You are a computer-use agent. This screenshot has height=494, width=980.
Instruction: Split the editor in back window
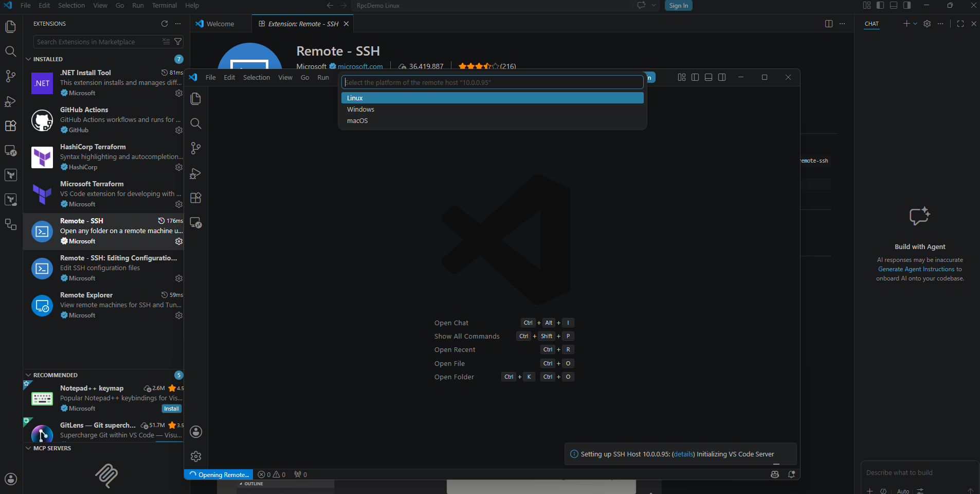(x=829, y=24)
